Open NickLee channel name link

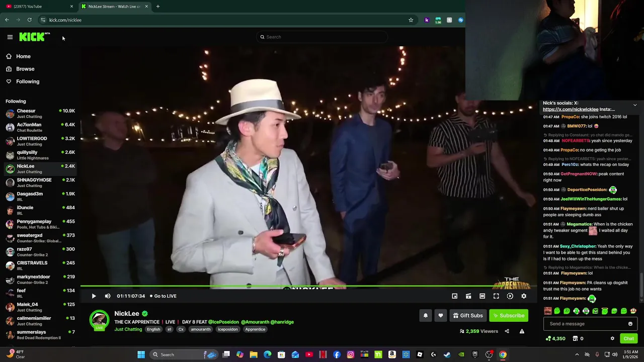(127, 314)
